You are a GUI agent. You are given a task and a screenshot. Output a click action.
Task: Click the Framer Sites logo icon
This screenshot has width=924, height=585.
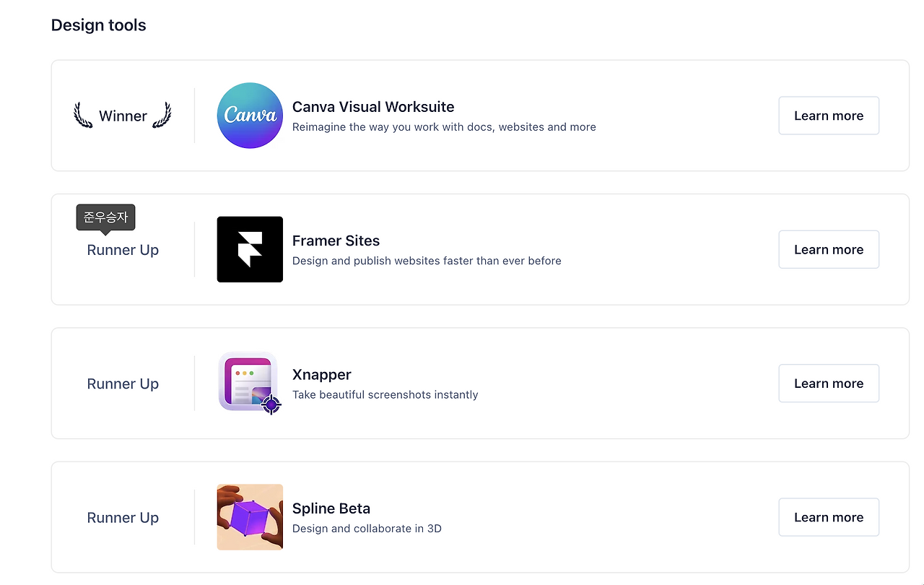click(250, 249)
